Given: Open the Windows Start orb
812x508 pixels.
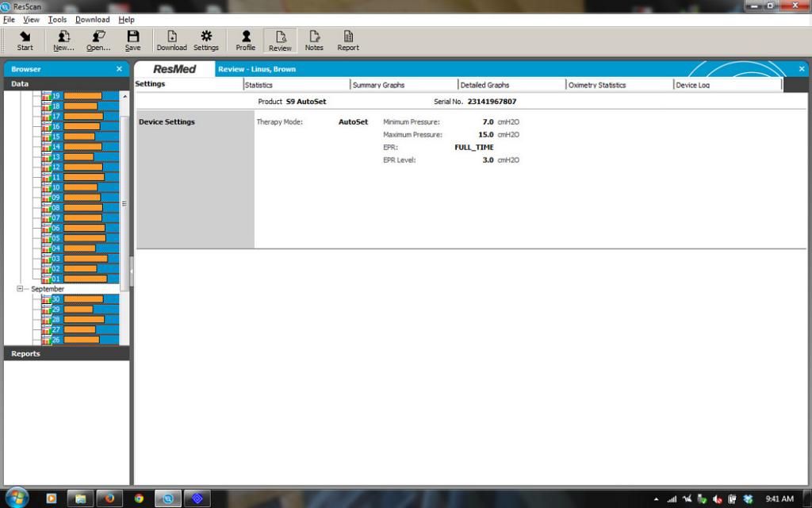Looking at the screenshot, I should tap(17, 497).
